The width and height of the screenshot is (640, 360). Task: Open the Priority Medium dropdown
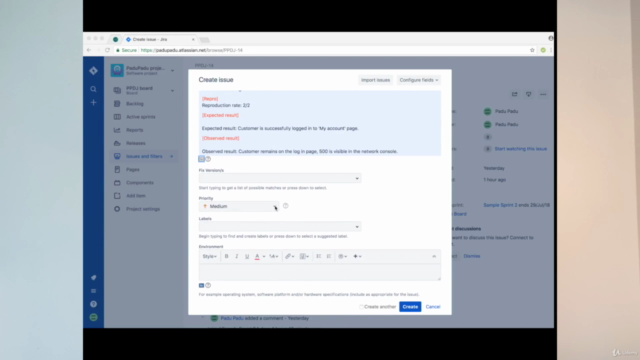(239, 207)
